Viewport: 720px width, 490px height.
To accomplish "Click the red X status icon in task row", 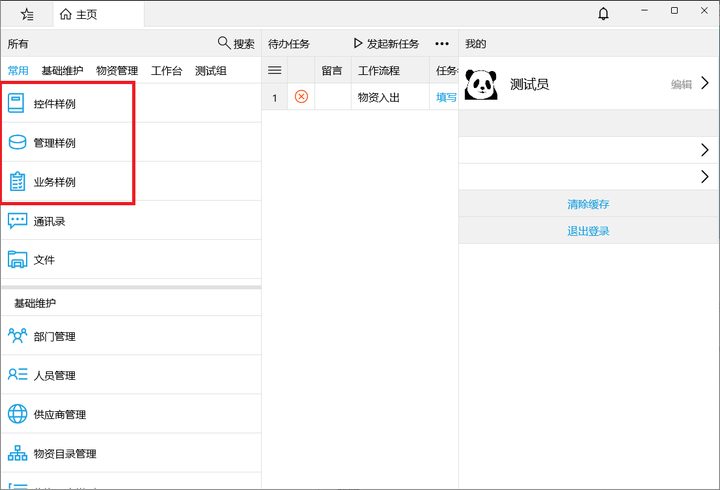I will coord(301,97).
